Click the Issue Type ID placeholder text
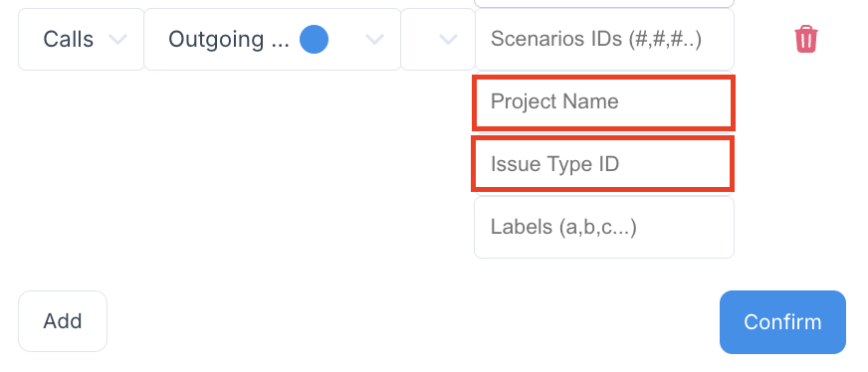Image resolution: width=868 pixels, height=372 pixels. tap(554, 164)
